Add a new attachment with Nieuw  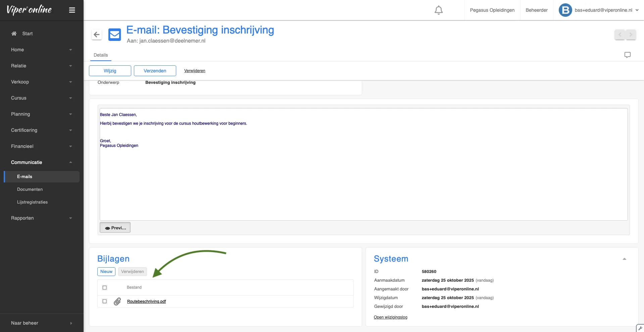pos(106,272)
